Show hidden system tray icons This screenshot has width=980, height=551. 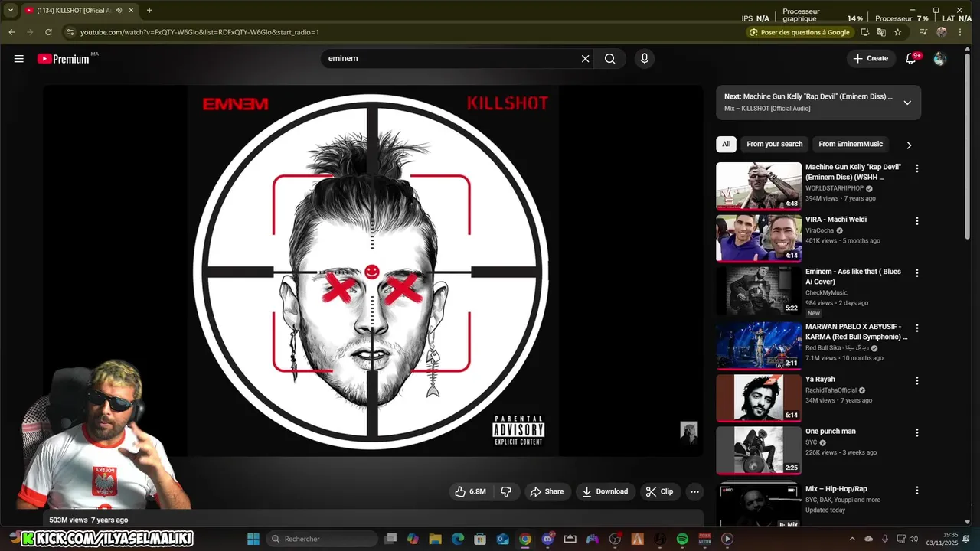coord(852,539)
